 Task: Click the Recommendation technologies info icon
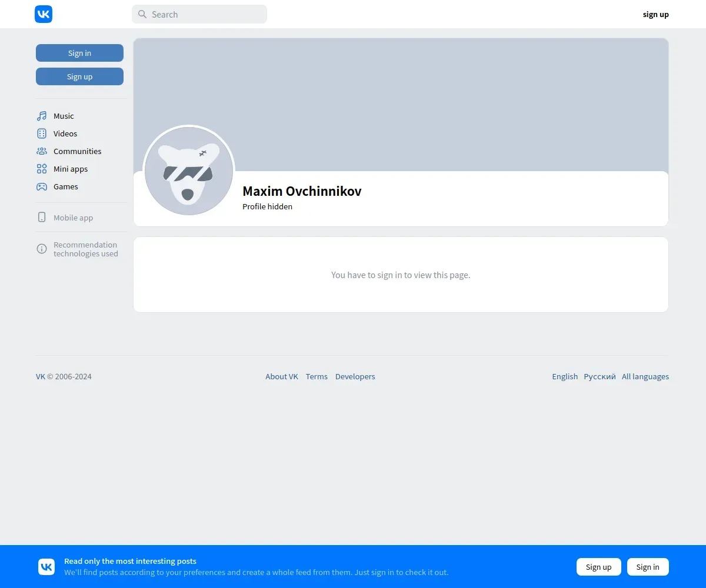tap(42, 249)
